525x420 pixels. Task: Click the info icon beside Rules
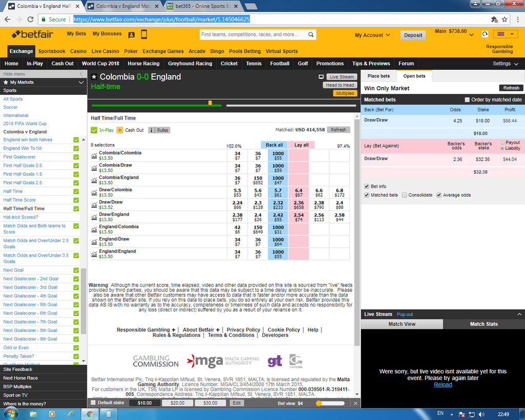pos(151,130)
